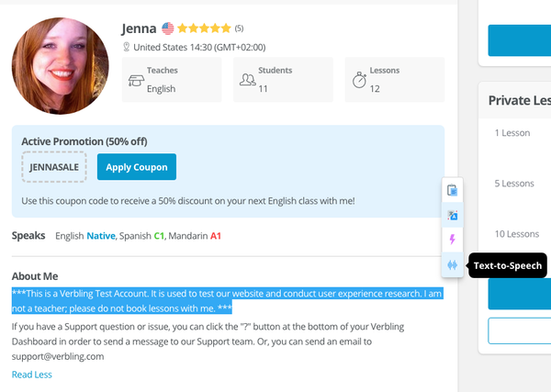Image resolution: width=551 pixels, height=392 pixels.
Task: Click the Students 11 card
Action: pos(283,80)
